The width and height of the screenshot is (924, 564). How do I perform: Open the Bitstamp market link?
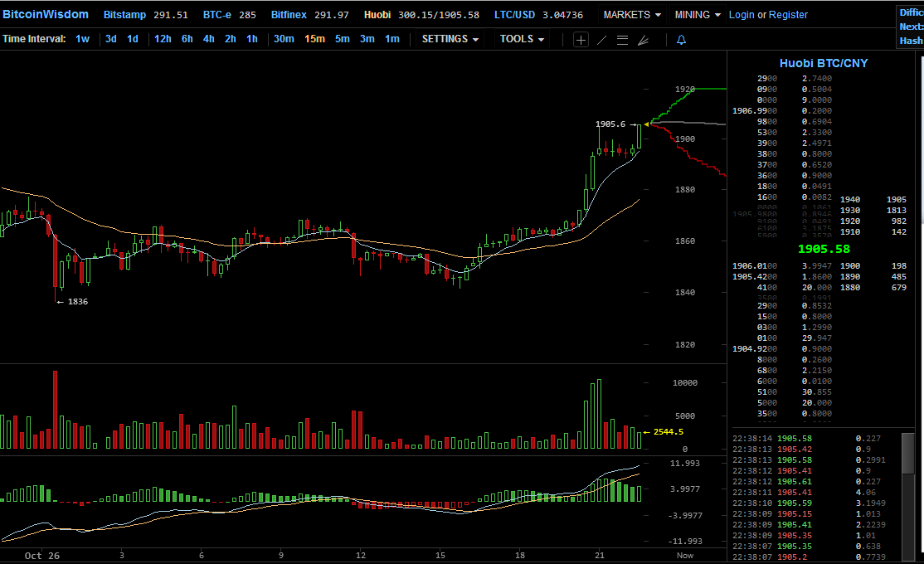[x=124, y=15]
